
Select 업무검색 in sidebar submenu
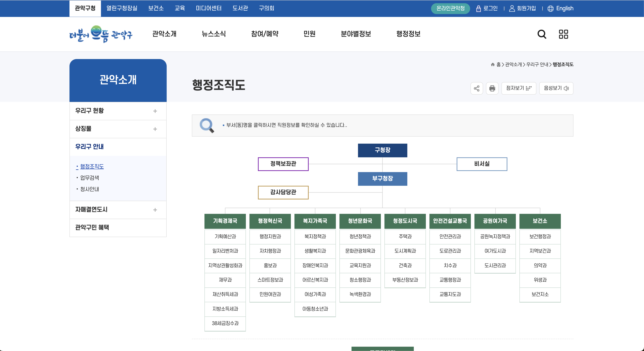coord(89,178)
